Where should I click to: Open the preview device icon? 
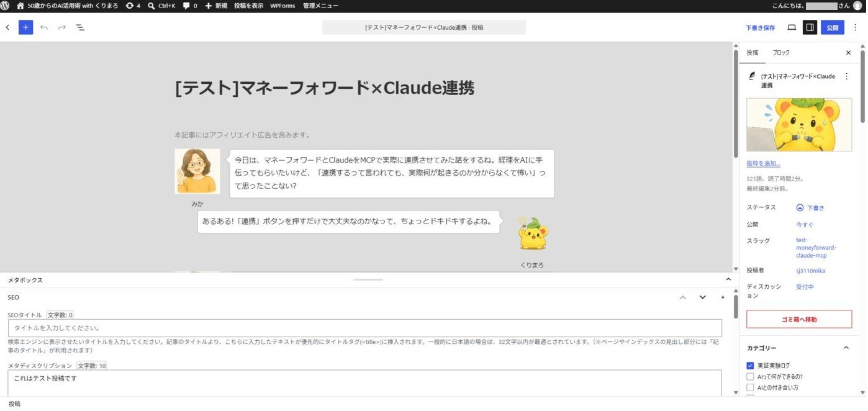pyautogui.click(x=792, y=27)
